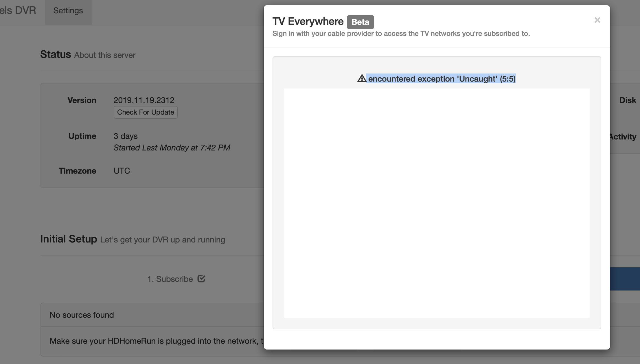Click the UTC timezone value

[122, 171]
